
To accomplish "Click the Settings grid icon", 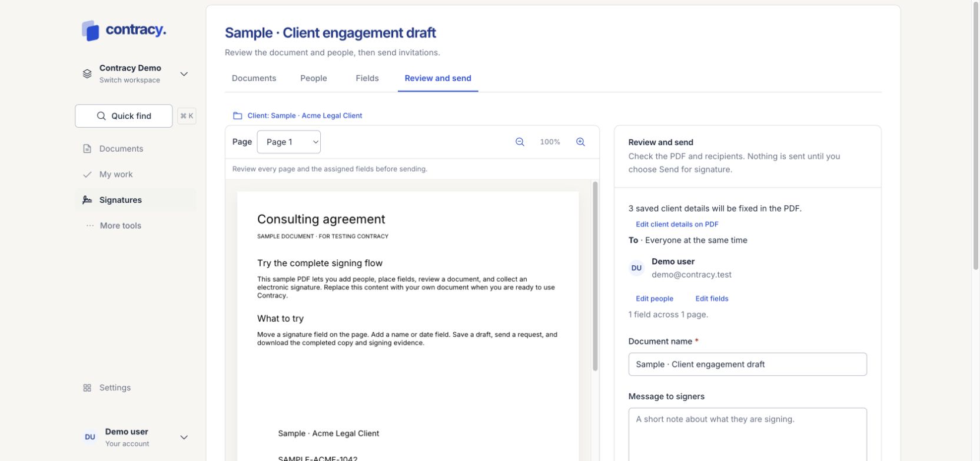I will click(x=87, y=388).
